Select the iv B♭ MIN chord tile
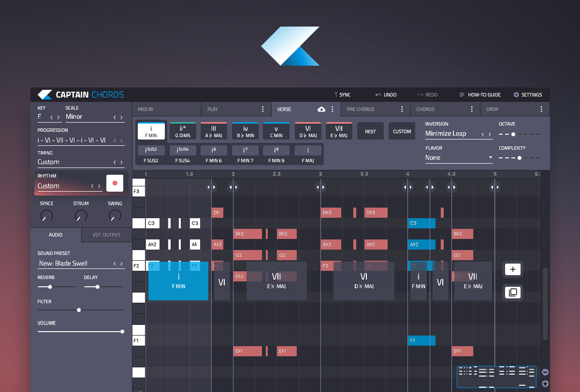The height and width of the screenshot is (392, 580). (245, 131)
